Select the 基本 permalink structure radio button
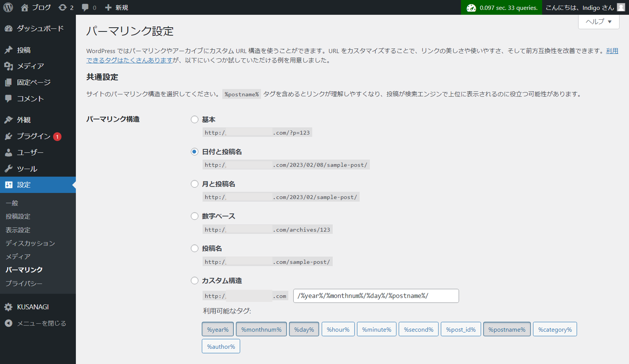Viewport: 629px width, 364px height. pyautogui.click(x=194, y=119)
